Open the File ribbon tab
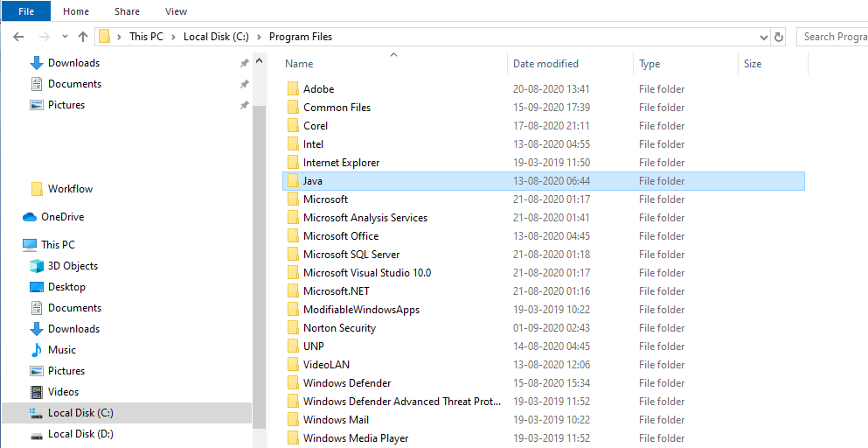This screenshot has height=448, width=868. tap(26, 11)
